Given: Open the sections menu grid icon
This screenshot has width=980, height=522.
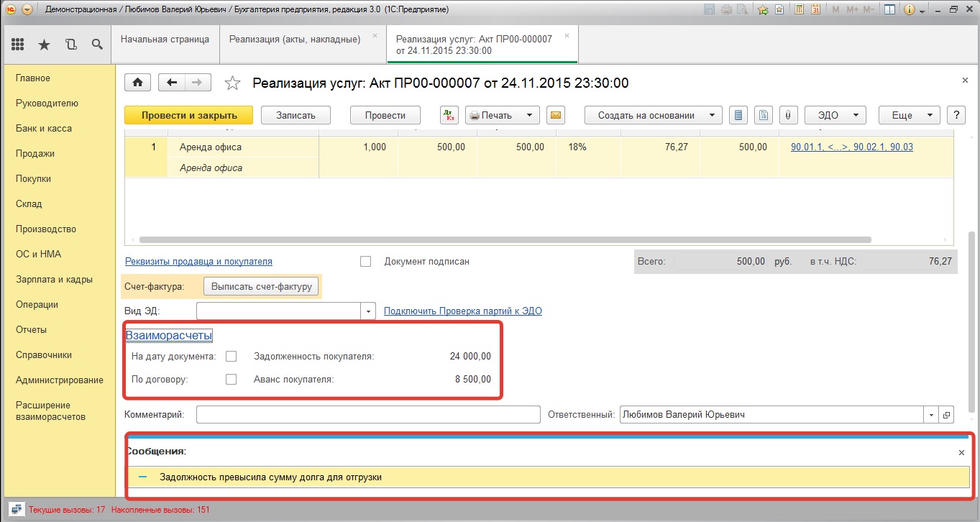Looking at the screenshot, I should pyautogui.click(x=18, y=45).
